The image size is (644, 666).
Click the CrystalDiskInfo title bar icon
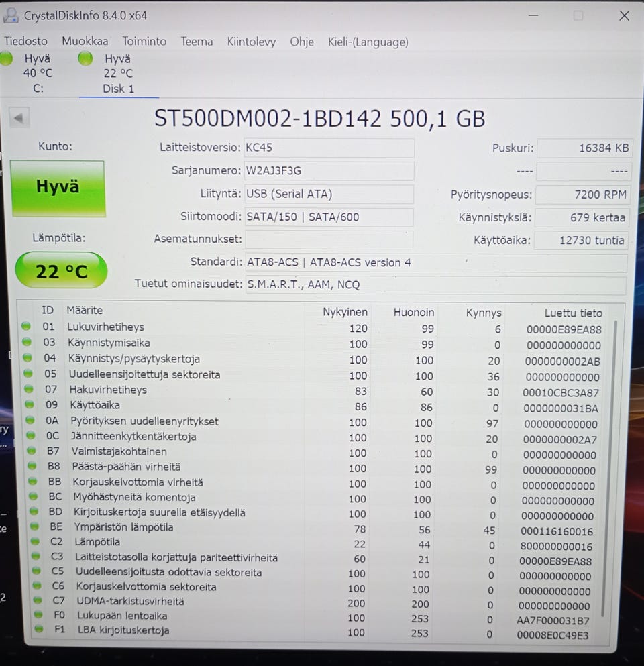(x=11, y=15)
